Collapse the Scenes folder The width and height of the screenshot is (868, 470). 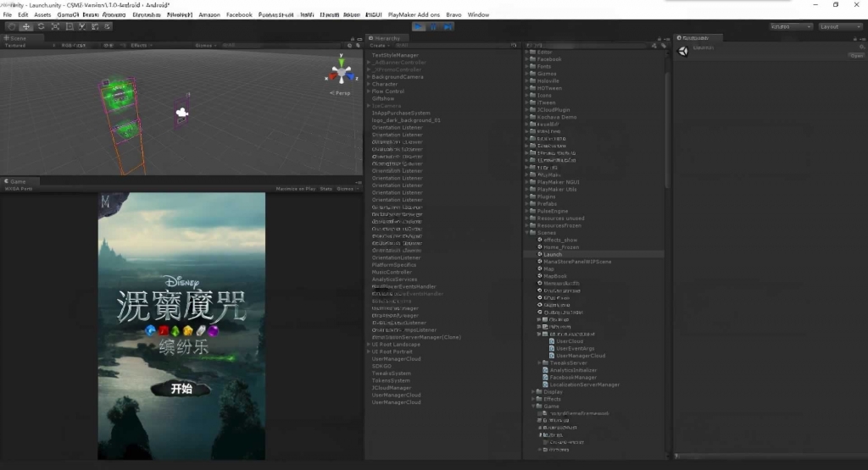[526, 233]
